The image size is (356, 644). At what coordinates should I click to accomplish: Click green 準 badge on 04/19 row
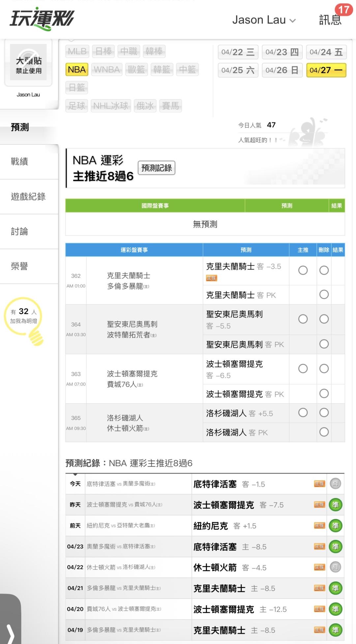pos(335,630)
